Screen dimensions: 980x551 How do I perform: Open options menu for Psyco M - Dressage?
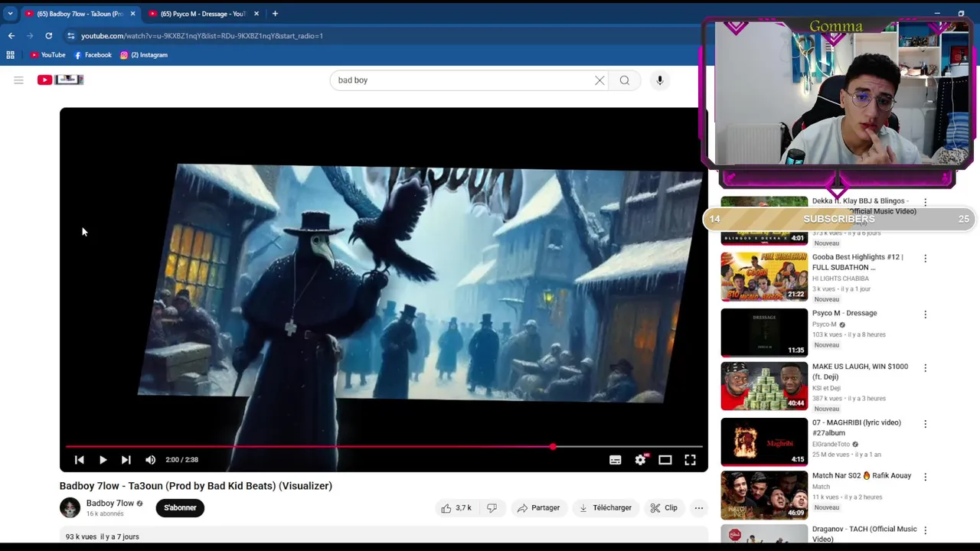[x=925, y=315]
